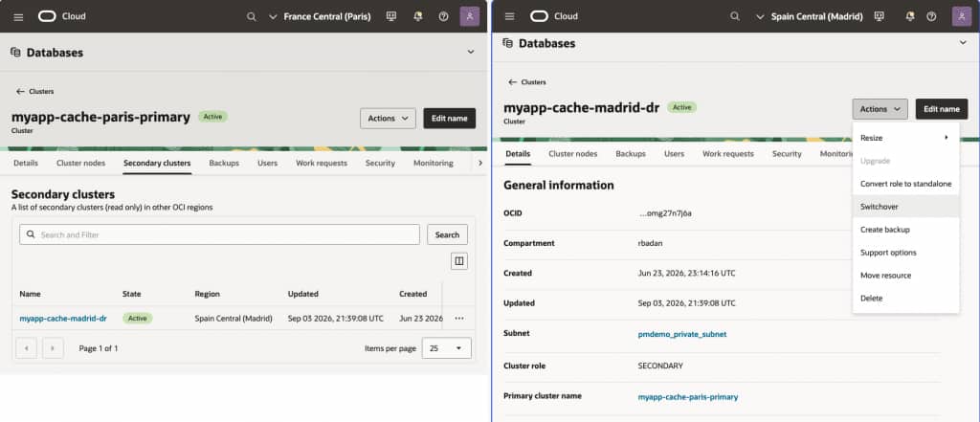This screenshot has width=980, height=422.
Task: Open Backups tab in Madrid window
Action: (631, 154)
